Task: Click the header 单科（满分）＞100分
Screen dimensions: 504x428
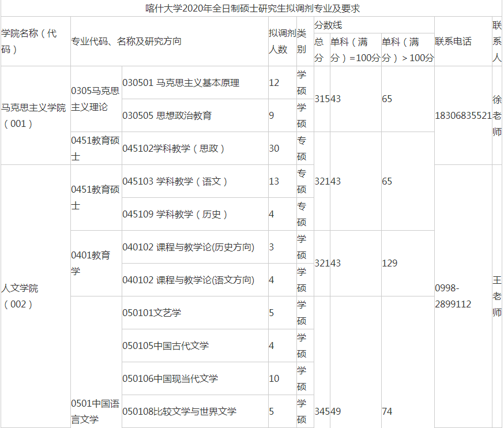Action: tap(408, 50)
